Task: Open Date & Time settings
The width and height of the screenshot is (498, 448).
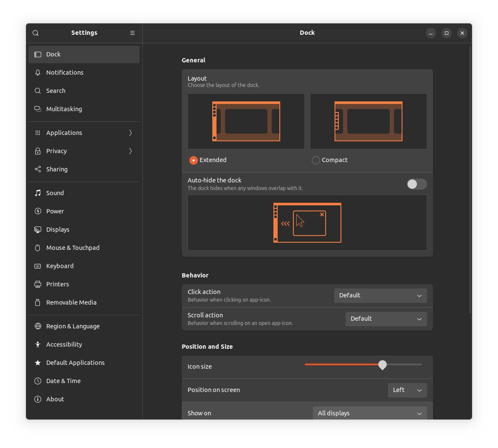Action: coord(63,381)
